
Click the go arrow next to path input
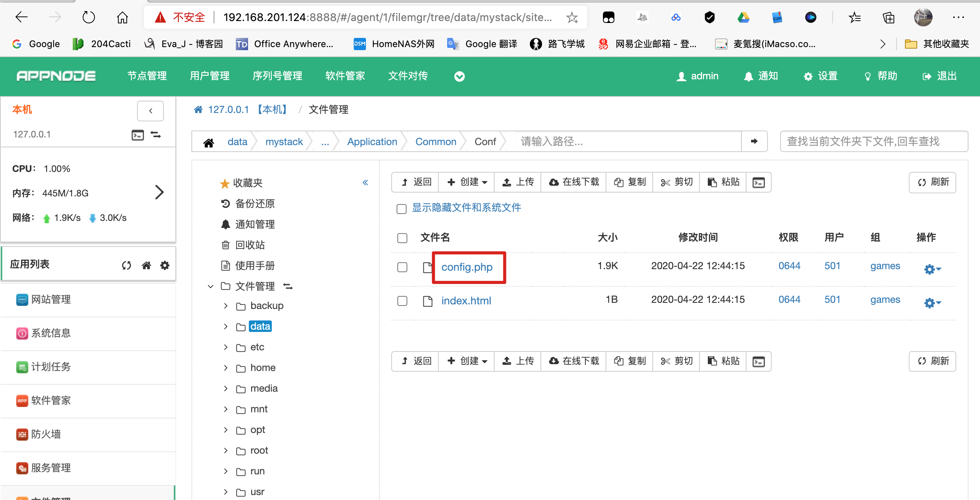click(x=754, y=141)
